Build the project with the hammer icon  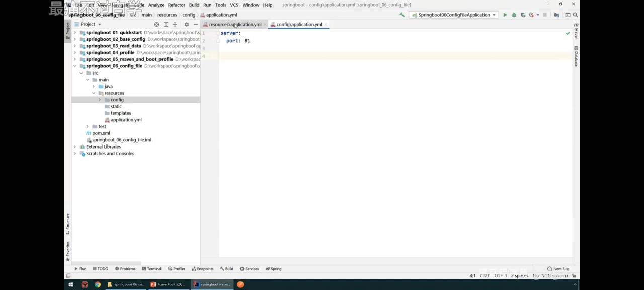click(401, 15)
